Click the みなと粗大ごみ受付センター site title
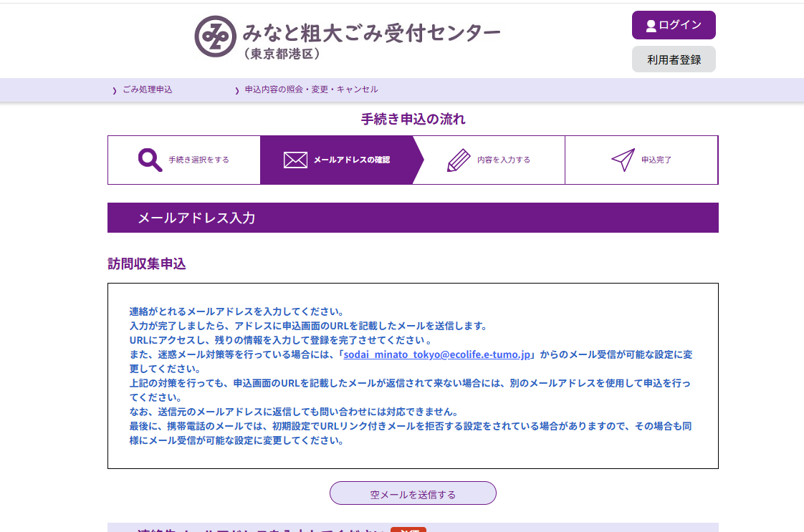 coord(371,33)
